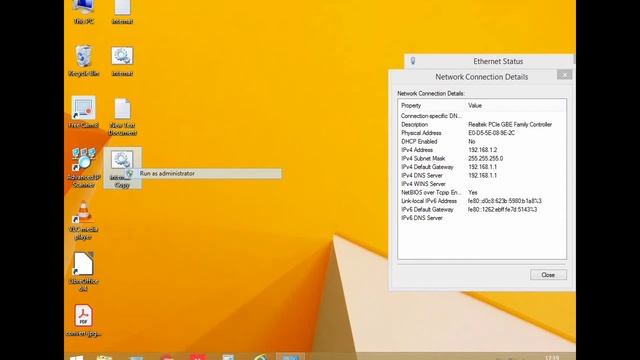
Task: Select the IPv4 DNS Server row label
Action: [422, 176]
